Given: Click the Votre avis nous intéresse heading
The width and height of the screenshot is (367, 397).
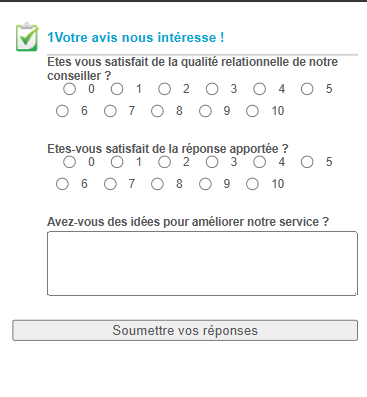Looking at the screenshot, I should pyautogui.click(x=136, y=37).
